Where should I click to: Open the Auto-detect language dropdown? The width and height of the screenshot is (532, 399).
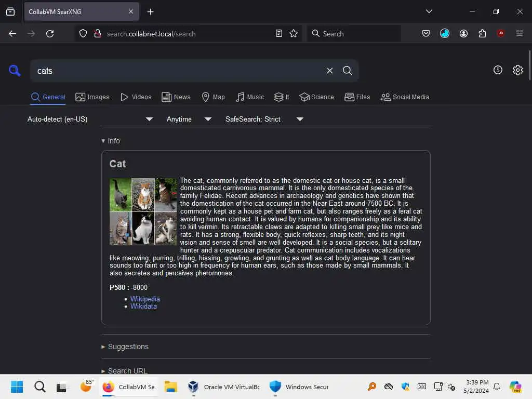coord(90,119)
